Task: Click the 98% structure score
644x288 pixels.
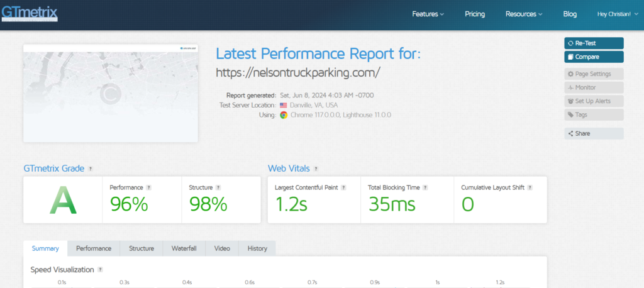Action: pos(208,204)
